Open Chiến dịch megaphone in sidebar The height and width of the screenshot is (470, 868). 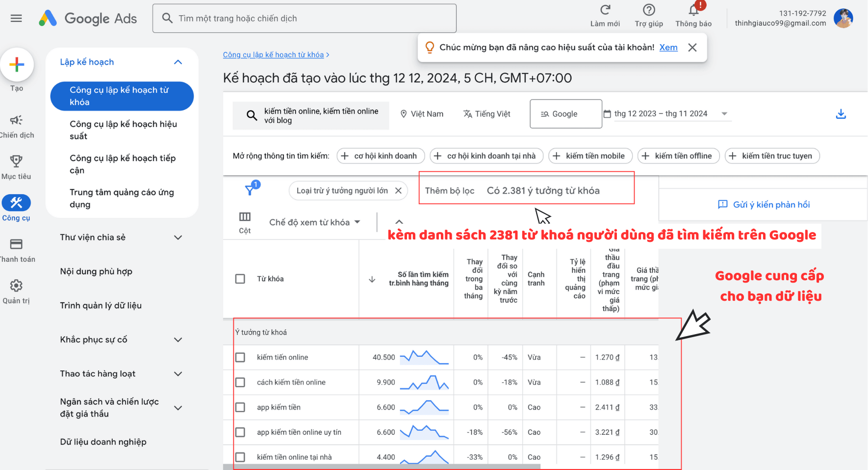tap(16, 120)
